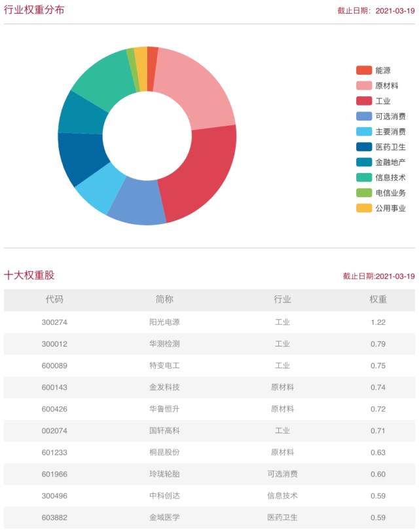Click stock code 002074
Viewport: 419px width, 532px height.
[54, 431]
